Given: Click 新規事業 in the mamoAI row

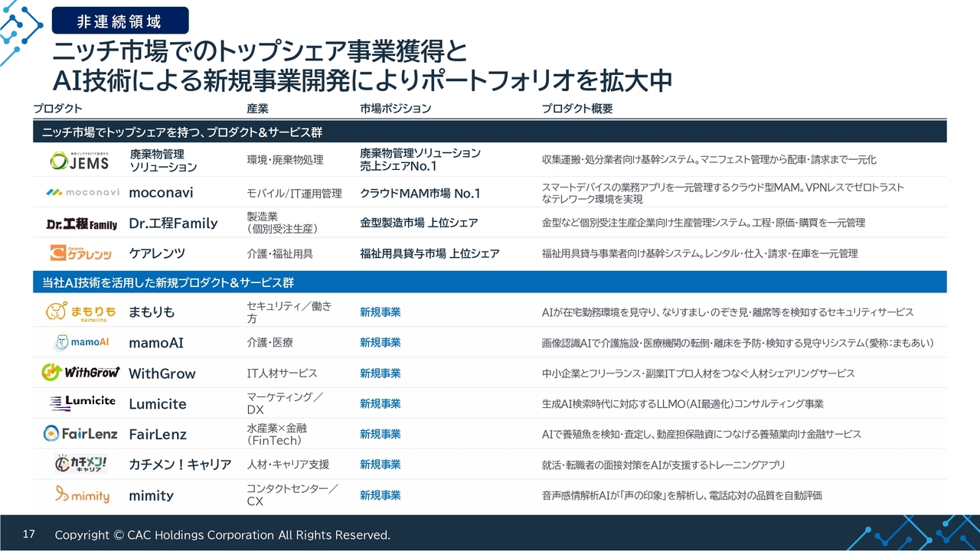Looking at the screenshot, I should (x=381, y=343).
